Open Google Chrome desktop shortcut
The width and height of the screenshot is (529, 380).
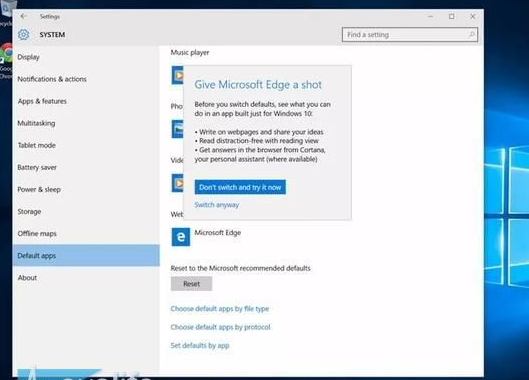[x=6, y=61]
